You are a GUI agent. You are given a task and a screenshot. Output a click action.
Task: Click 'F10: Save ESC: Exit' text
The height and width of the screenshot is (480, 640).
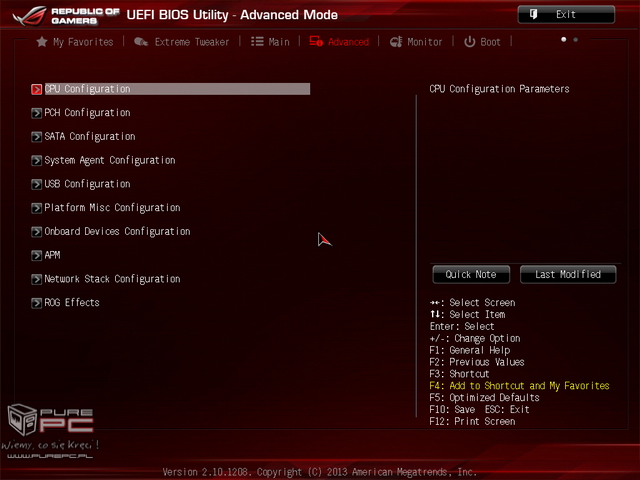[x=480, y=409]
